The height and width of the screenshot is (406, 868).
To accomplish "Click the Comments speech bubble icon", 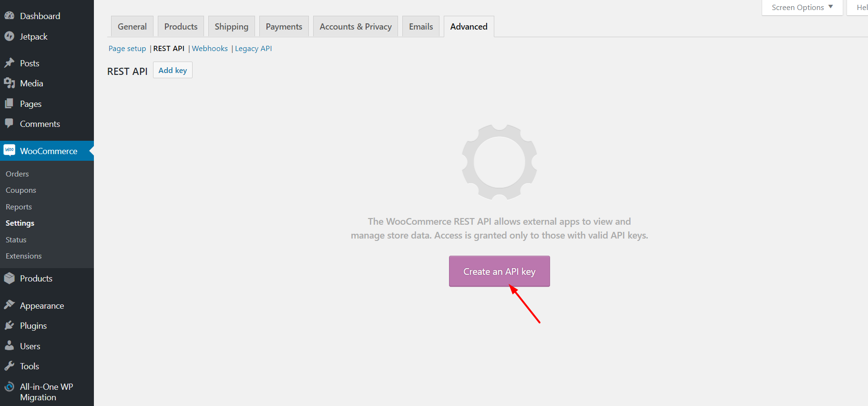I will pos(10,124).
